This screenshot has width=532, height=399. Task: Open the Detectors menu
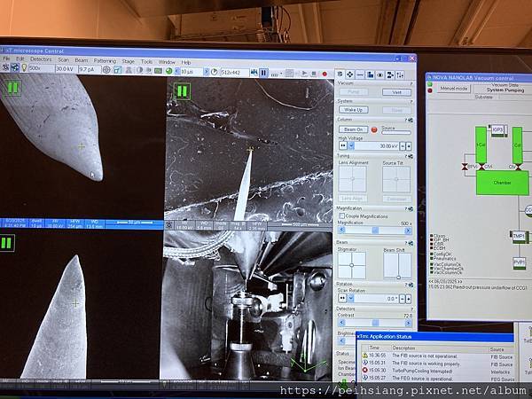click(x=41, y=59)
